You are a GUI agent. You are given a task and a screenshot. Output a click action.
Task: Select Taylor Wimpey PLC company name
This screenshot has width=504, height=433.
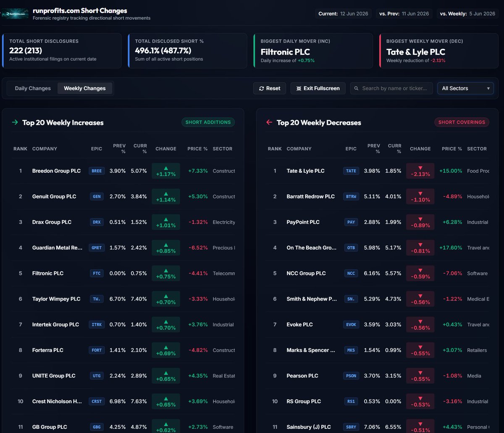coord(56,299)
